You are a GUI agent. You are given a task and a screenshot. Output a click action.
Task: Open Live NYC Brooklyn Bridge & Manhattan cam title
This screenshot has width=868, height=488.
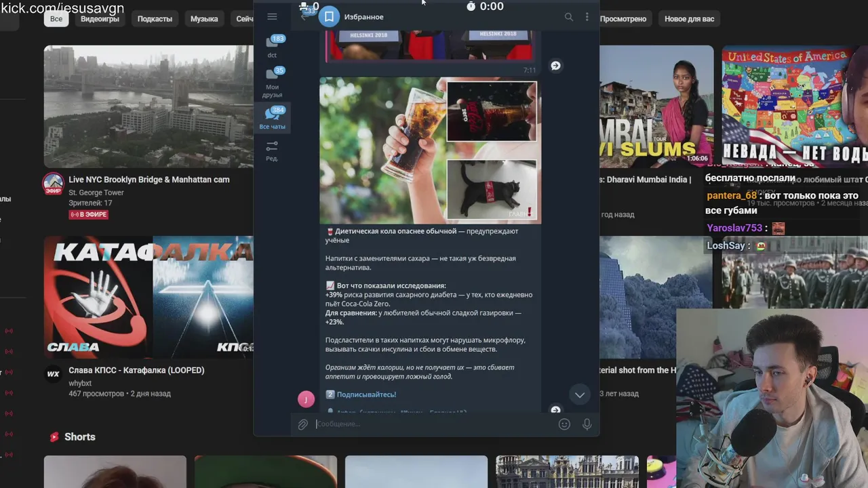pyautogui.click(x=149, y=180)
